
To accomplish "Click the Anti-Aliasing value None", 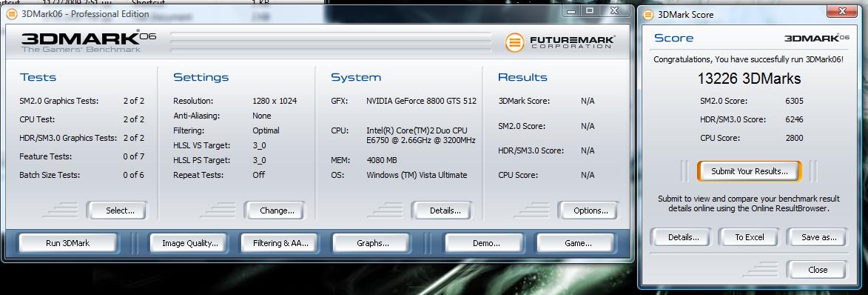I will click(262, 116).
